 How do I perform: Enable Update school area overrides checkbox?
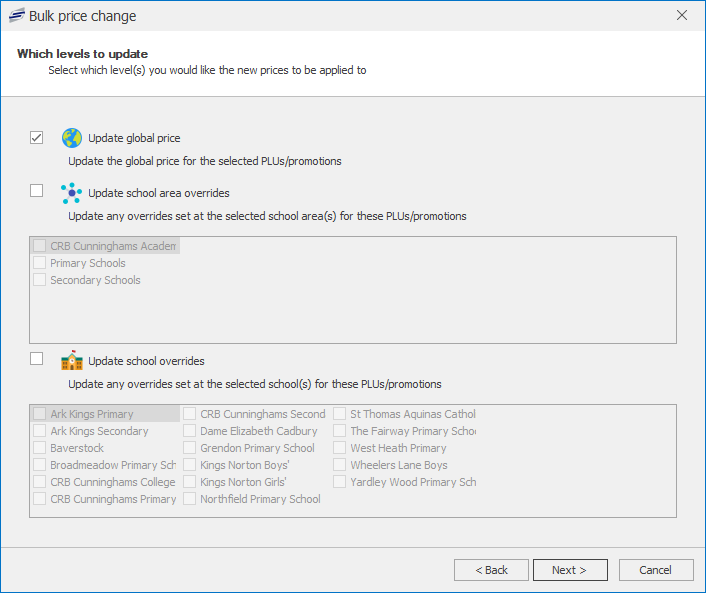(x=37, y=190)
